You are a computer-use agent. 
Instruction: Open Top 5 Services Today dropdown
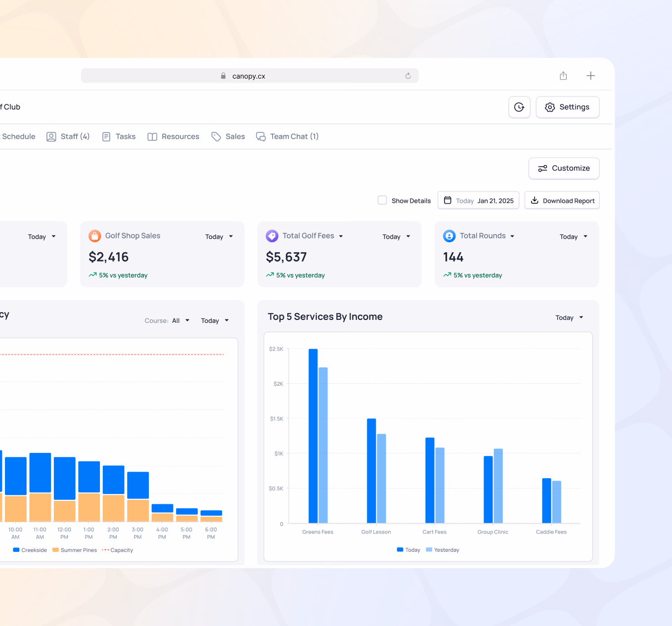570,318
